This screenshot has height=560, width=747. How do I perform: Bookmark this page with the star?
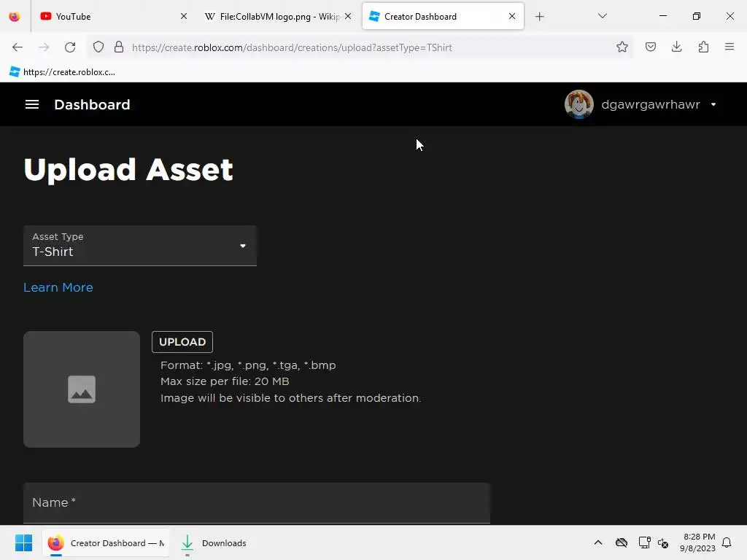[x=622, y=47]
